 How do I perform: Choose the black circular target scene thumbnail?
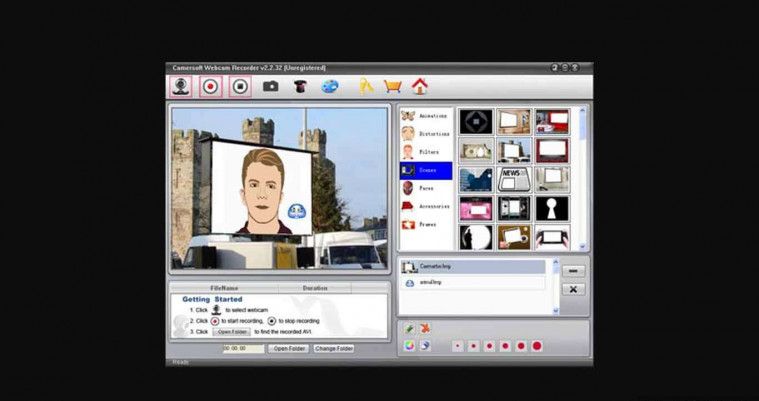pyautogui.click(x=476, y=122)
